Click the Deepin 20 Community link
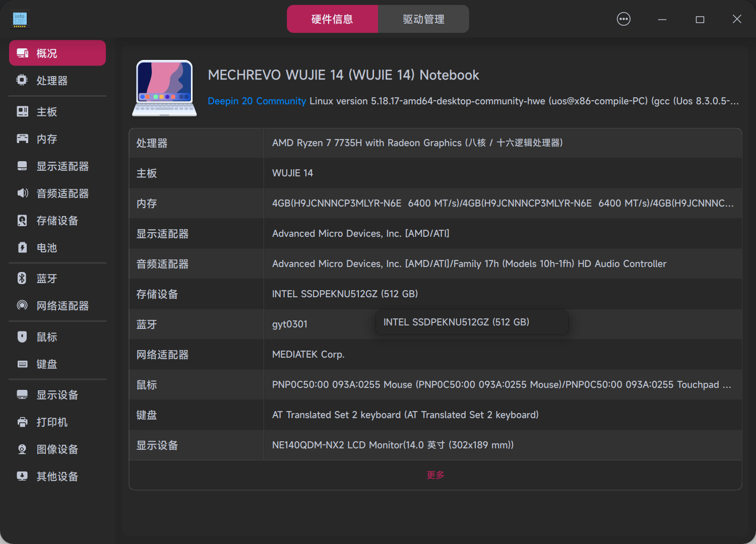The width and height of the screenshot is (756, 544). [x=257, y=101]
